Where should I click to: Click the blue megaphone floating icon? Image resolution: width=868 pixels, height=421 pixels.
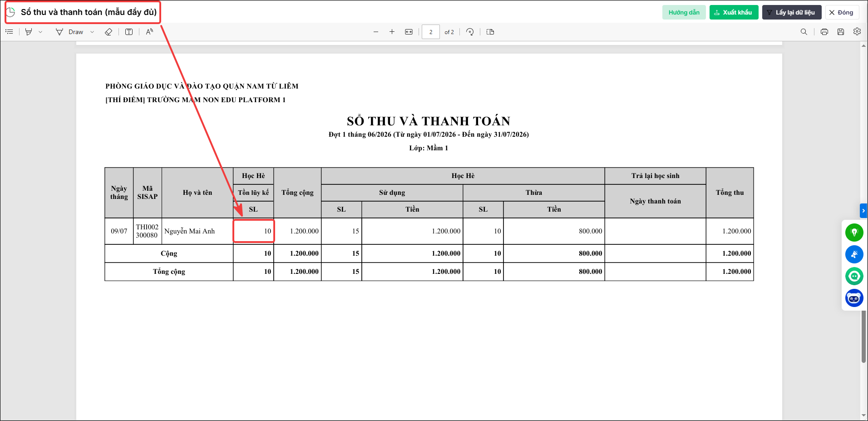click(x=854, y=254)
